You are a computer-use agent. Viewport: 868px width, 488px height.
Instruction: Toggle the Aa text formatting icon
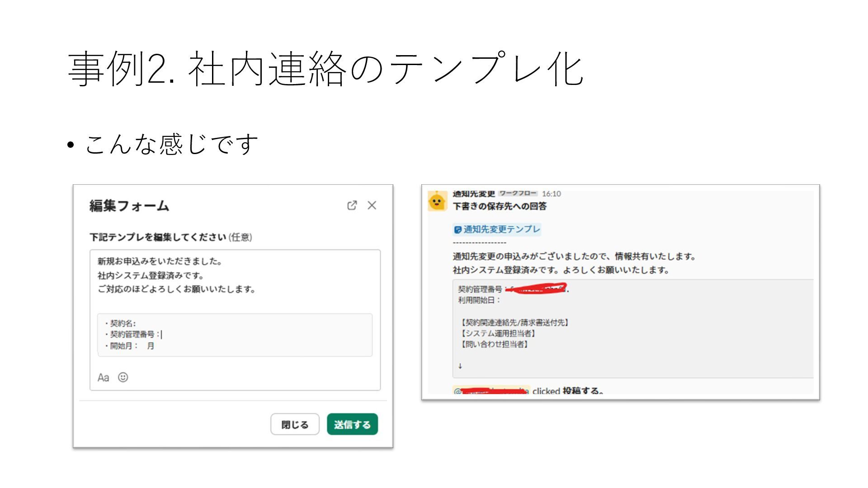pos(103,378)
